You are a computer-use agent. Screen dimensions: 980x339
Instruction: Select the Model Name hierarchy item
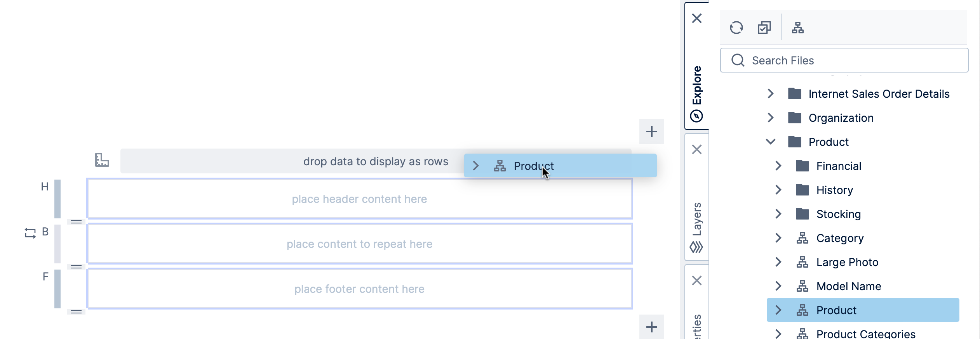(x=848, y=286)
